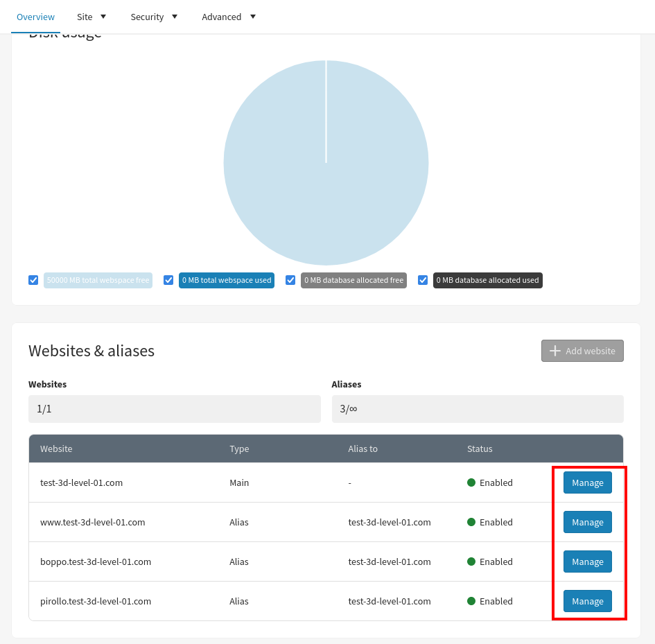Image resolution: width=655 pixels, height=644 pixels.
Task: Click the Websites 1/1 count field
Action: (x=174, y=409)
